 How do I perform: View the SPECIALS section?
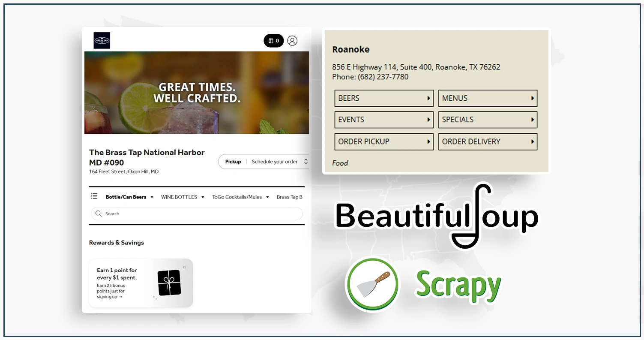point(488,120)
